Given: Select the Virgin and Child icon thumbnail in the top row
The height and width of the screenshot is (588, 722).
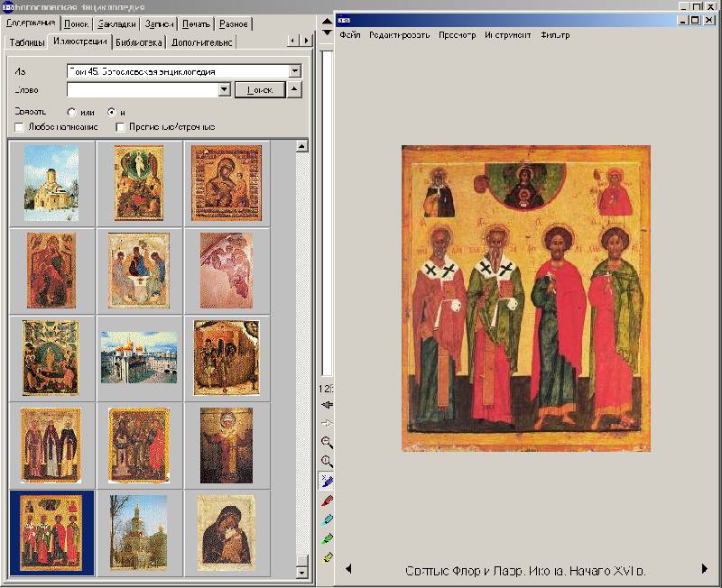Looking at the screenshot, I should click(x=227, y=183).
